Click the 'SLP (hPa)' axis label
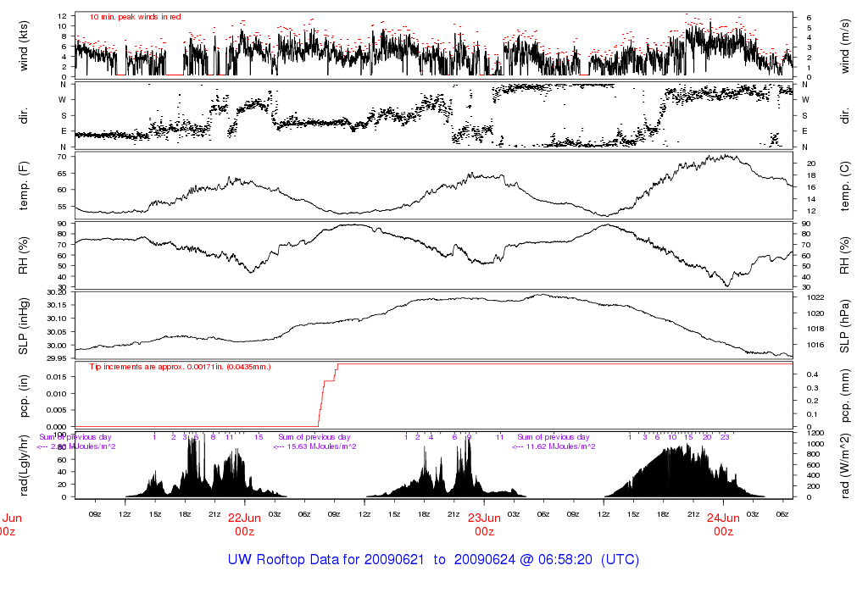 pyautogui.click(x=845, y=326)
